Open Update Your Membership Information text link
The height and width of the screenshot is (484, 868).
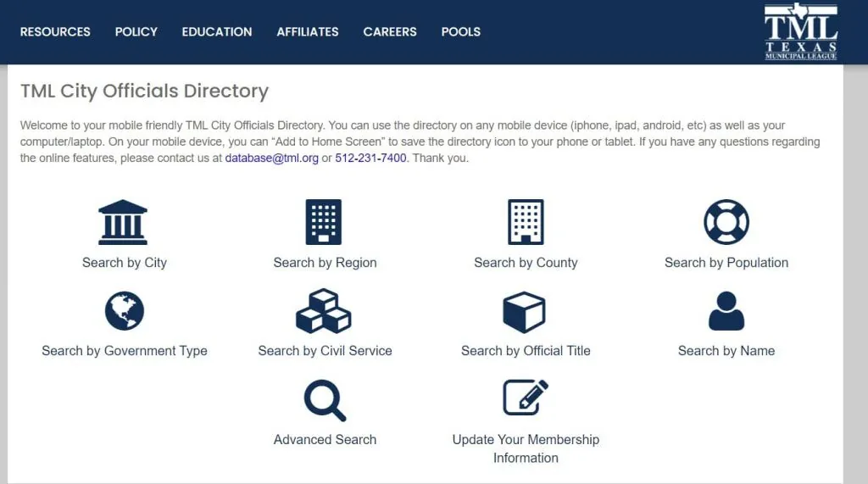[x=526, y=448]
